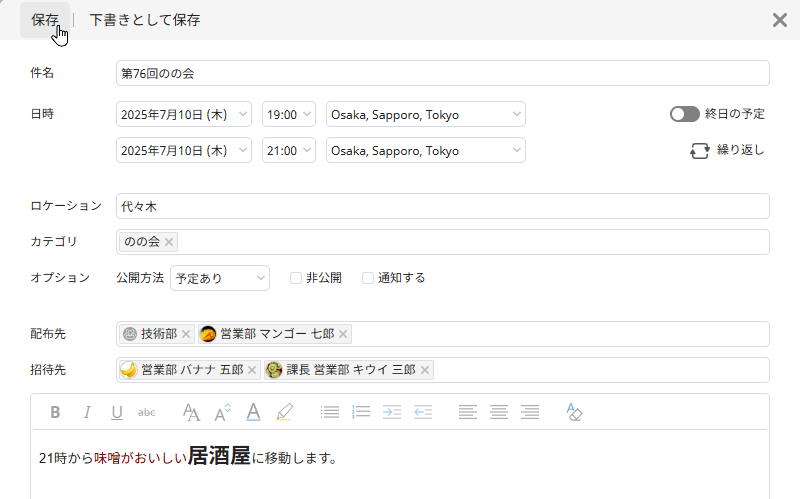Remove 課長 営業部 キウイ 三郎 invitee

tap(424, 370)
